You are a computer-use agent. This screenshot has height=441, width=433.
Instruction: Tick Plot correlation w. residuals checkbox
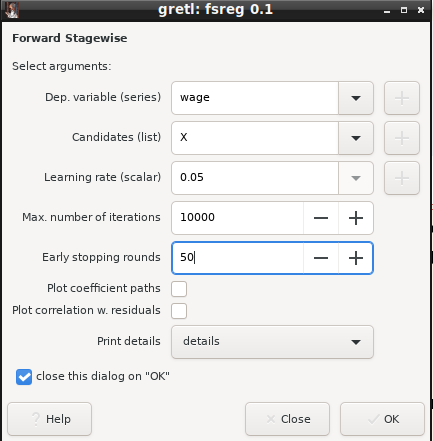click(x=179, y=311)
